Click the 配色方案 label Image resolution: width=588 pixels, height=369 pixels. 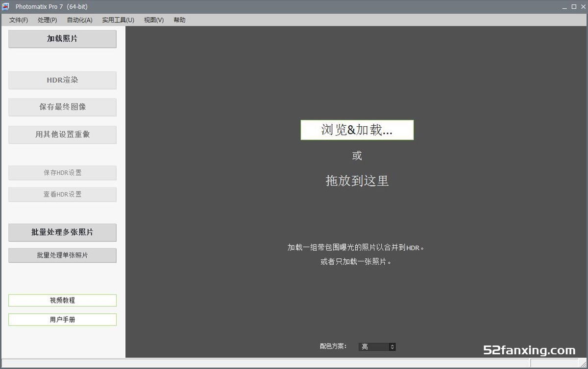pos(333,346)
